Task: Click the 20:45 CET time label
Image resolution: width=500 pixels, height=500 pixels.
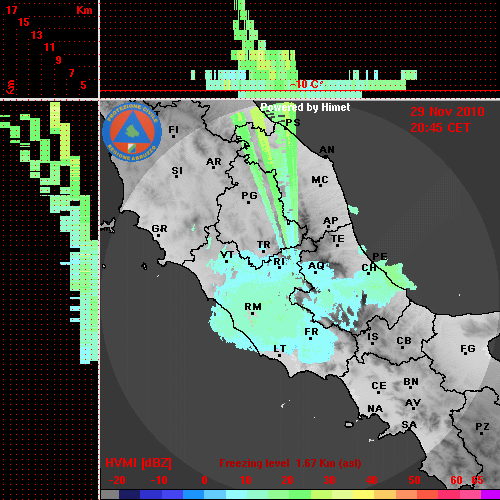Action: point(440,128)
